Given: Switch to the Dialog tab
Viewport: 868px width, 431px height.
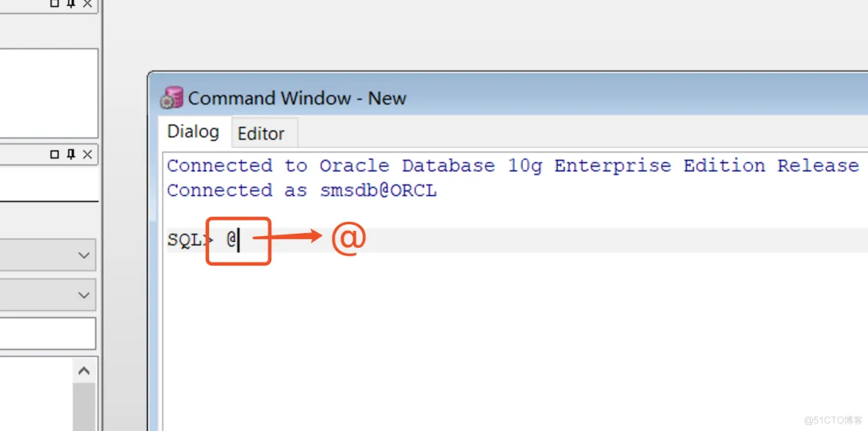Looking at the screenshot, I should (193, 132).
